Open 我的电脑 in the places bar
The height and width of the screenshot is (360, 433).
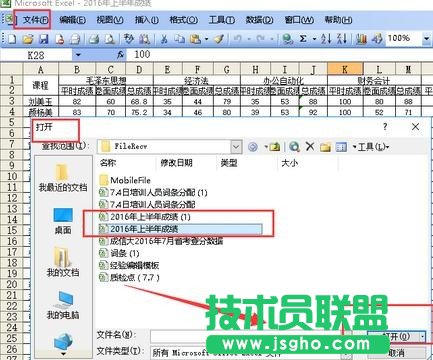pyautogui.click(x=63, y=305)
